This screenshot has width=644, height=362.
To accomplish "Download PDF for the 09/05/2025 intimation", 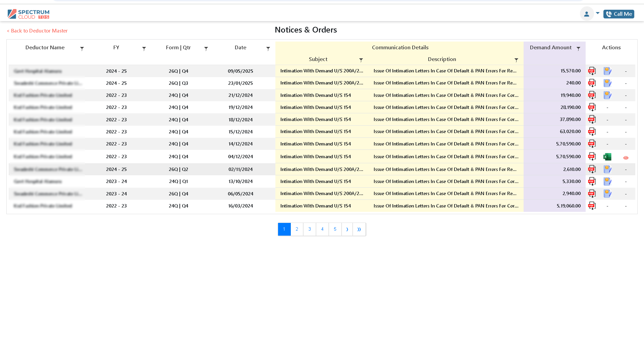I will click(592, 71).
